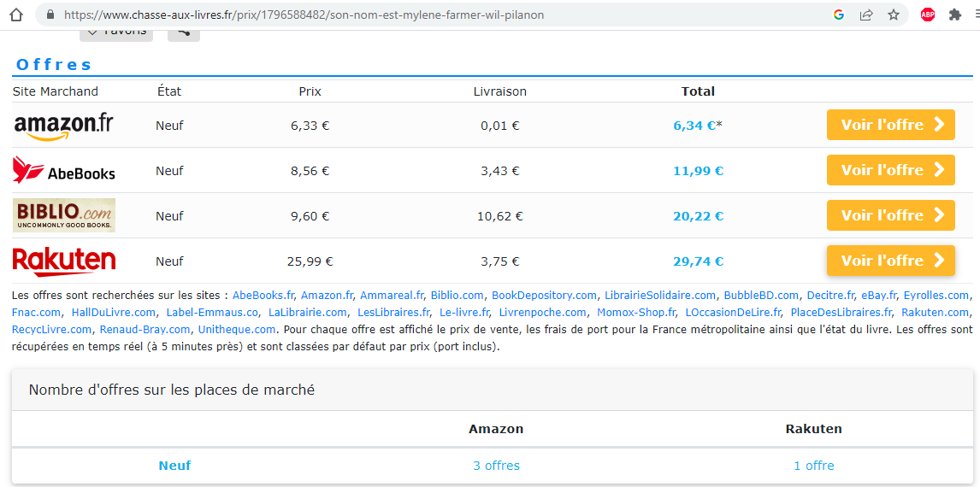
Task: Click Voir l'offre for Rakuten
Action: pyautogui.click(x=890, y=261)
